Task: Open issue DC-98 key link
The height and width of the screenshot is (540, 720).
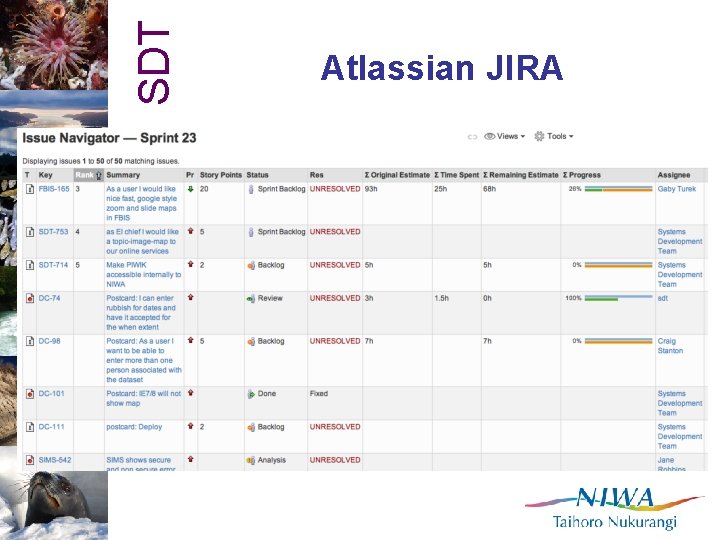Action: 49,341
